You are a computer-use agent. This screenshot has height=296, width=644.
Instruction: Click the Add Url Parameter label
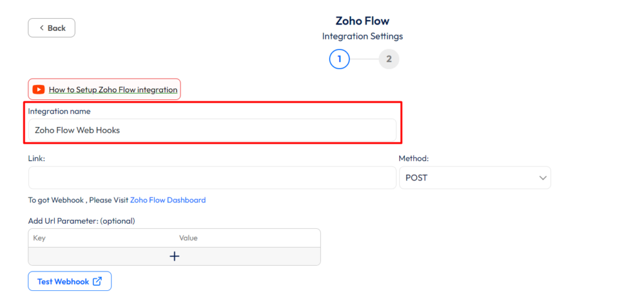coord(82,221)
